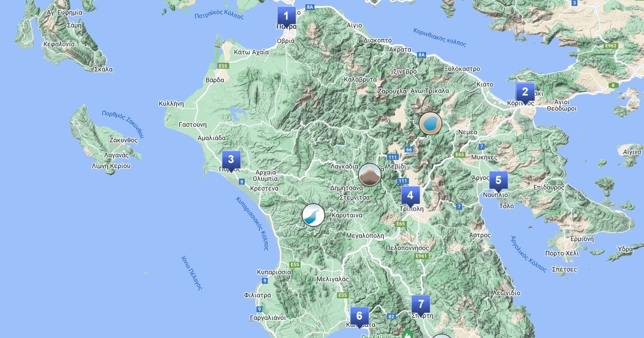The image size is (644, 338).
Task: Click the Πόρτο Χέλι label
Action: click(561, 253)
